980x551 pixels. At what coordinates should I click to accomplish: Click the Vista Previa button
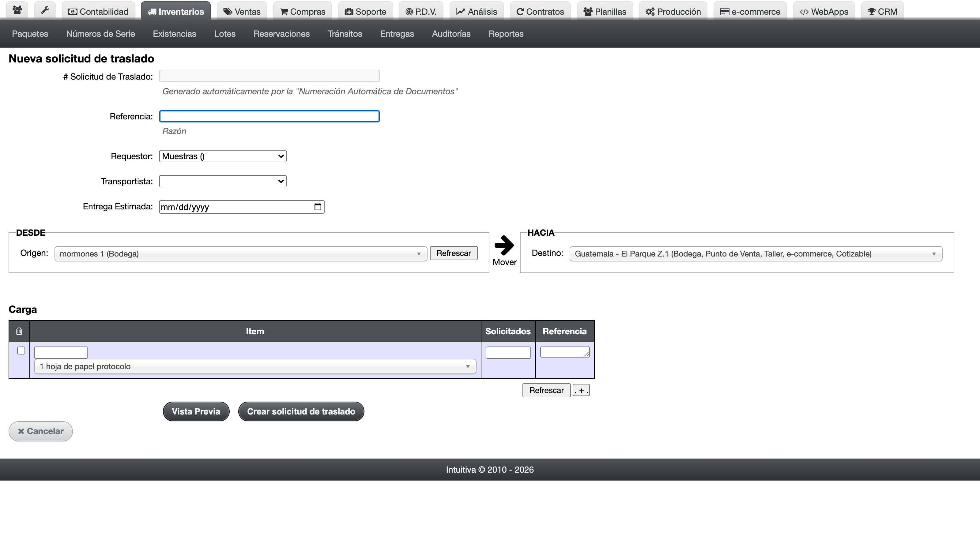[x=196, y=411]
